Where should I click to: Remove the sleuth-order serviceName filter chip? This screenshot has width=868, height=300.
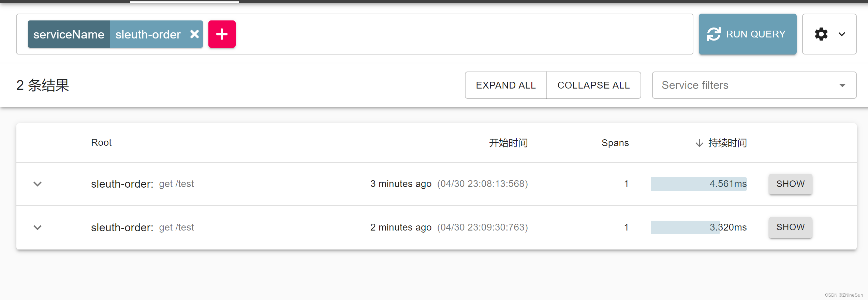[195, 34]
